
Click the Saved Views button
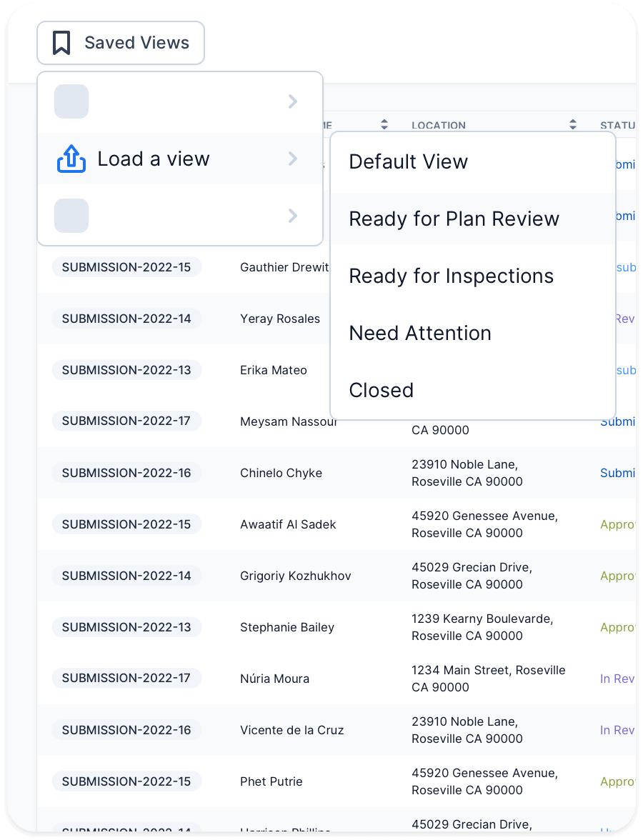point(120,42)
